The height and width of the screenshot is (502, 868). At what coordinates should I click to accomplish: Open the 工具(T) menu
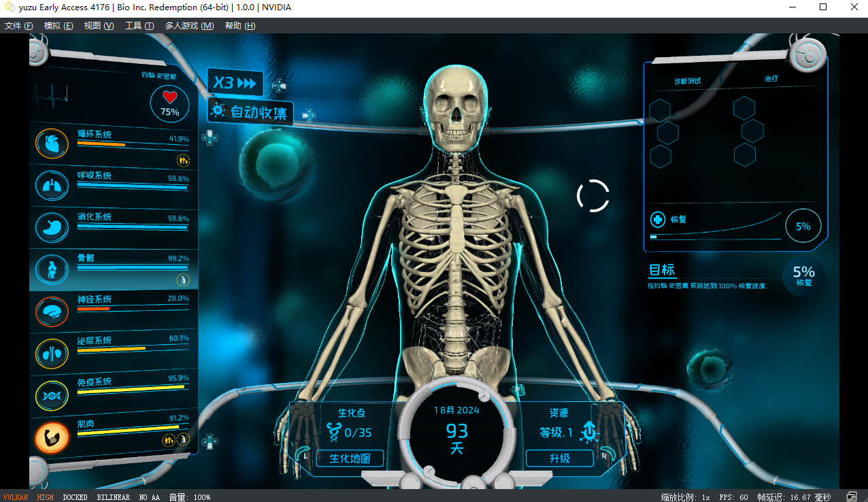coord(139,26)
